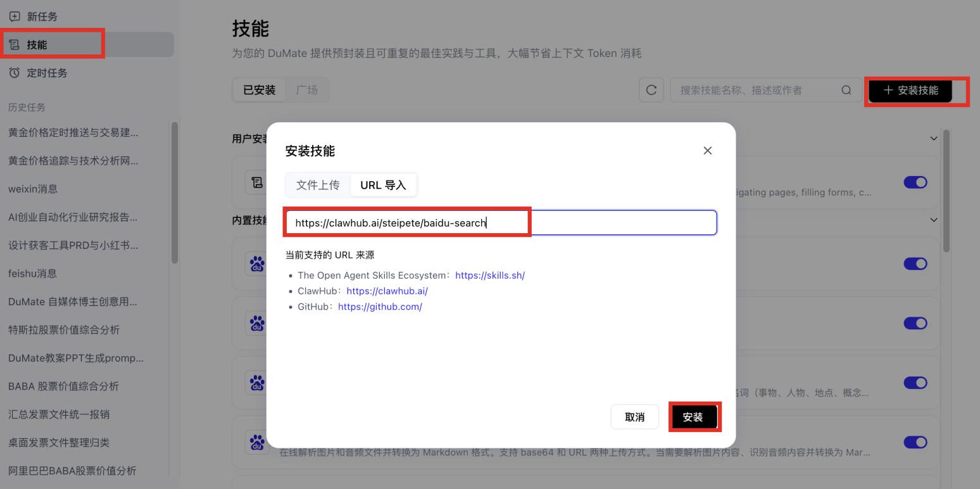Click the skill scroll icon under 用户安装
980x489 pixels.
pyautogui.click(x=257, y=182)
